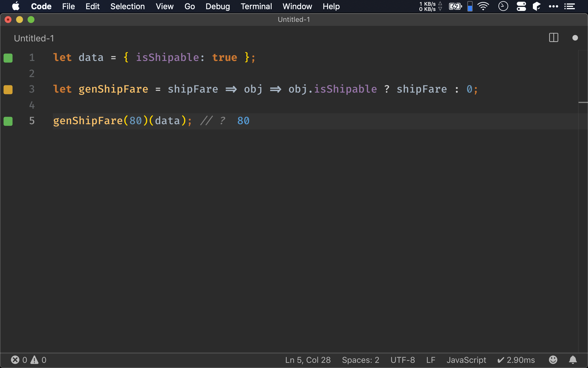Click the green Quokka marker on line 1
This screenshot has width=588, height=368.
click(8, 58)
